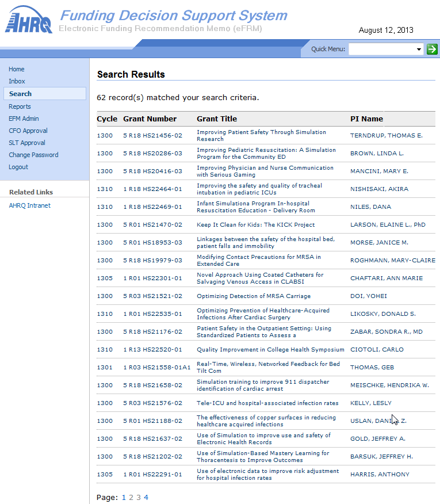Click PI name GOLD, JEFFREY A.

point(378,439)
